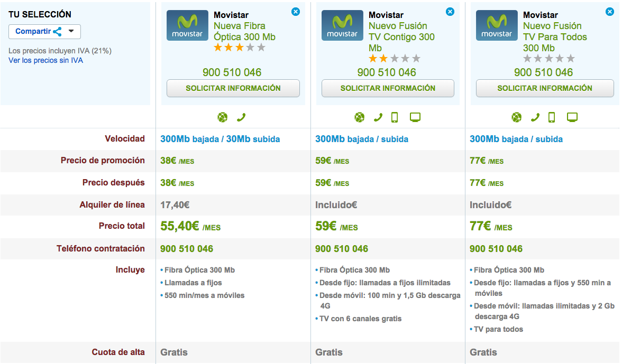This screenshot has height=364, width=622.
Task: Click 'Velocidad' row label
Action: tap(125, 138)
